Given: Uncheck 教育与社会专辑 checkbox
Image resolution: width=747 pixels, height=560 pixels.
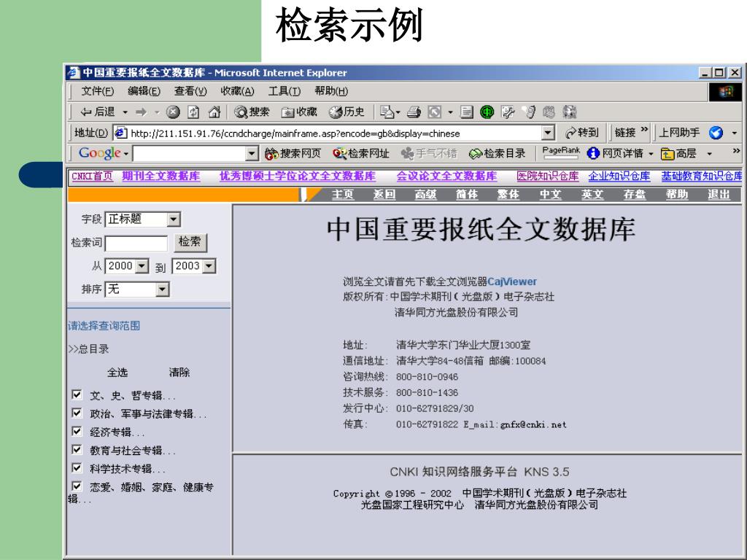Looking at the screenshot, I should [76, 449].
